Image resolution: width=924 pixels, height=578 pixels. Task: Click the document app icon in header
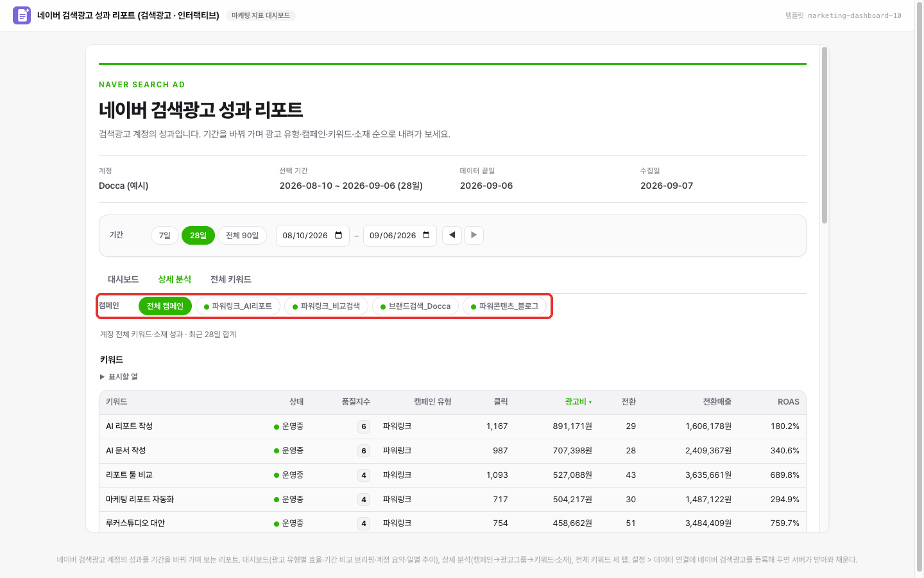point(22,15)
